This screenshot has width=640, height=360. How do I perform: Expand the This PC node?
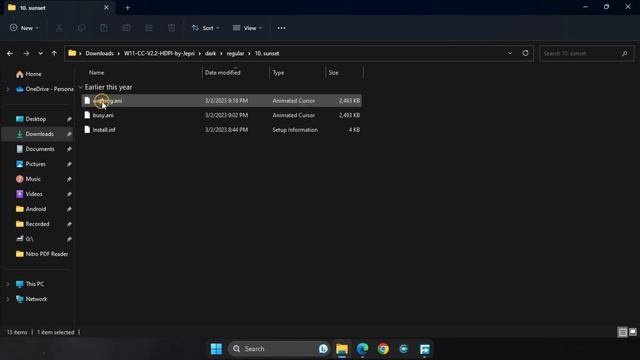coord(8,284)
